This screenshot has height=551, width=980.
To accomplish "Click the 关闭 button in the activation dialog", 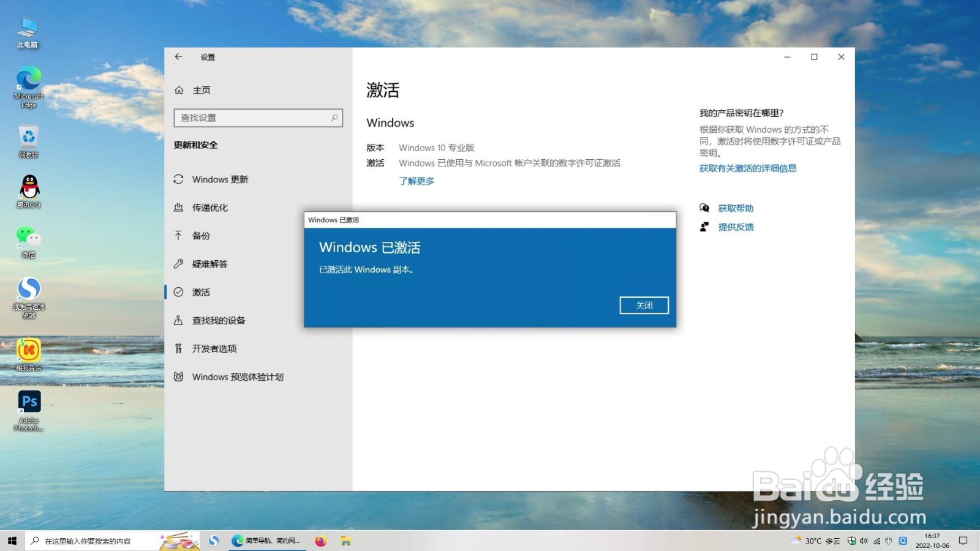I will point(644,305).
